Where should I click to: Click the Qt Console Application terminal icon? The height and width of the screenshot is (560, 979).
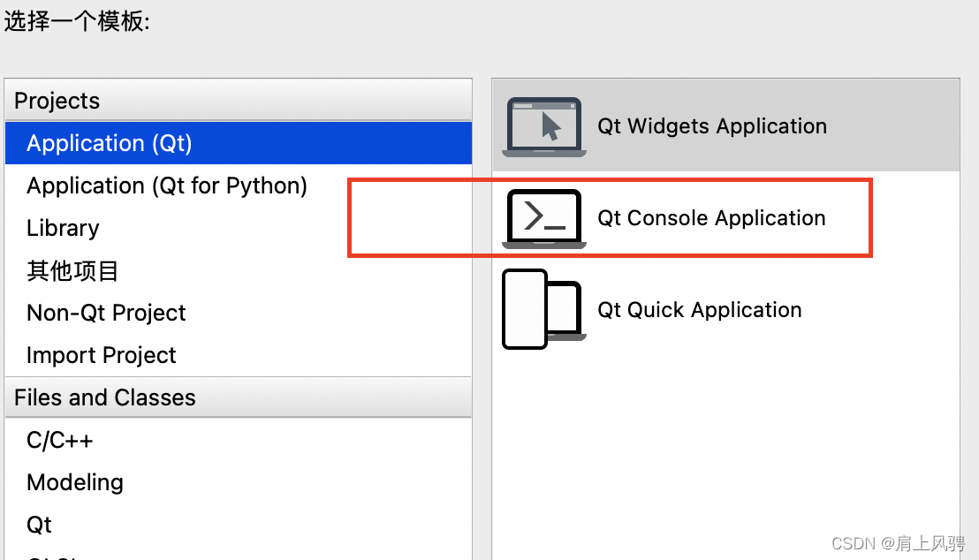point(543,218)
